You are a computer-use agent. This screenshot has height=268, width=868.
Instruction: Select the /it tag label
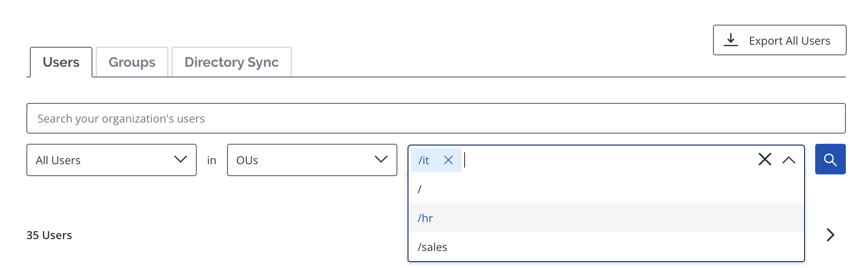point(424,160)
